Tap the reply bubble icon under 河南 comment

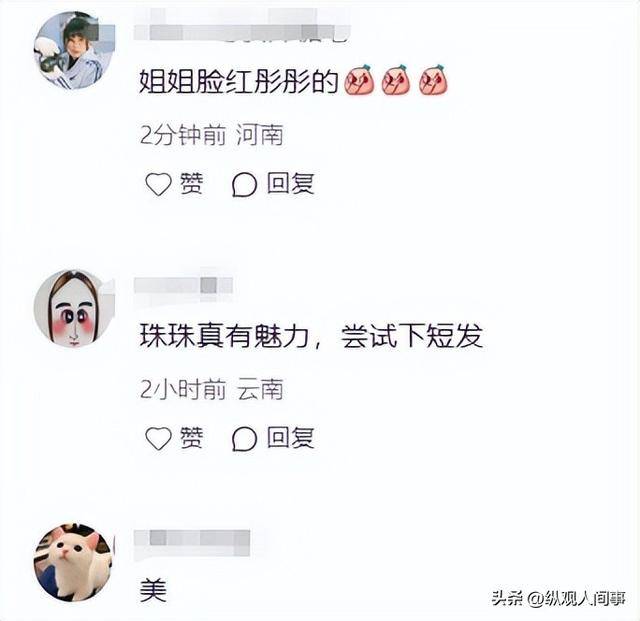(244, 185)
